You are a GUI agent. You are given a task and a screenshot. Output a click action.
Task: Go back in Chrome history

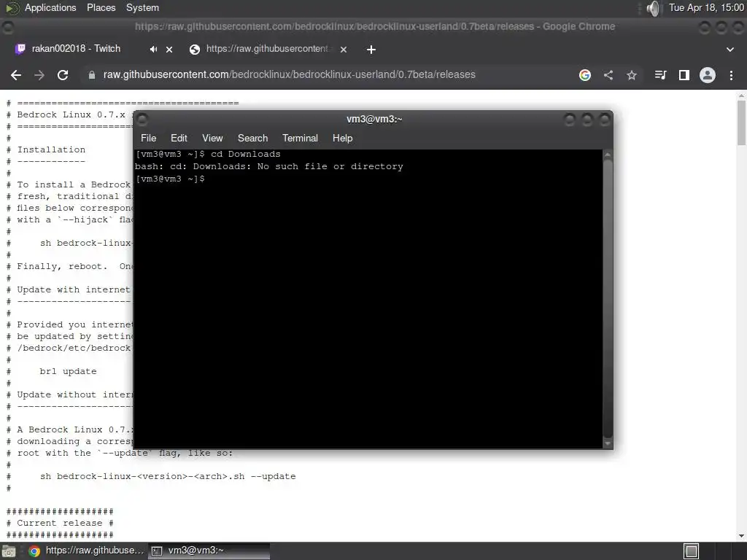pyautogui.click(x=16, y=75)
